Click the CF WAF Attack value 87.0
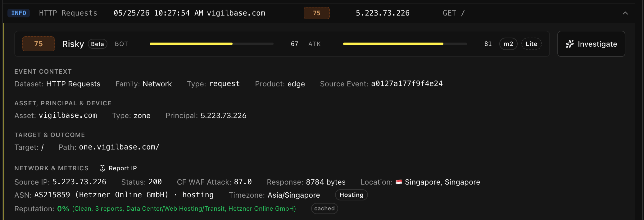The image size is (644, 220). tap(243, 182)
